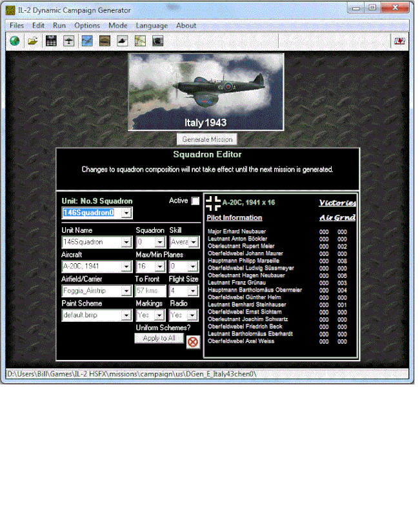This screenshot has width=420, height=516.
Task: Toggle the Active checkbox
Action: pos(195,201)
